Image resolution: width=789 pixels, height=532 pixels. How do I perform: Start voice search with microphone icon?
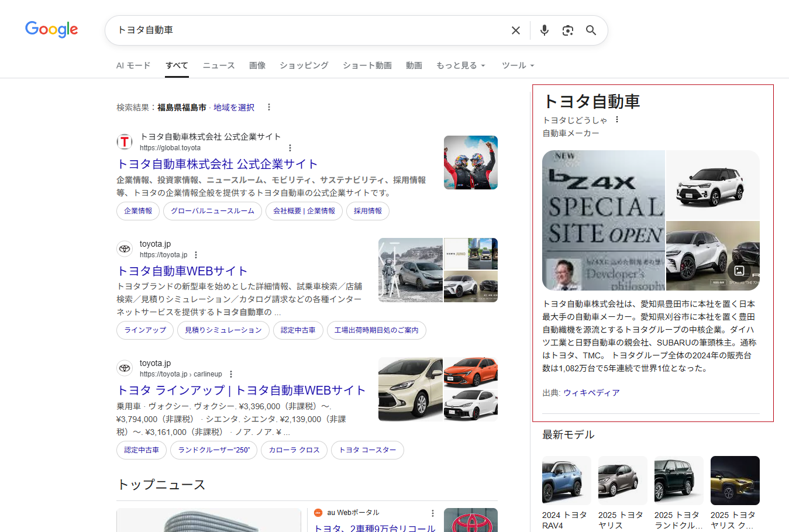point(544,30)
